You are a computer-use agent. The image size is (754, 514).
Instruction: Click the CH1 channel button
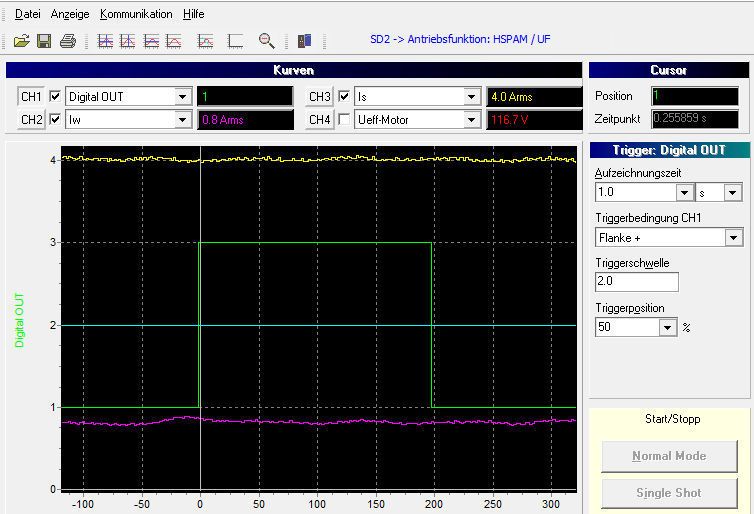pos(31,97)
